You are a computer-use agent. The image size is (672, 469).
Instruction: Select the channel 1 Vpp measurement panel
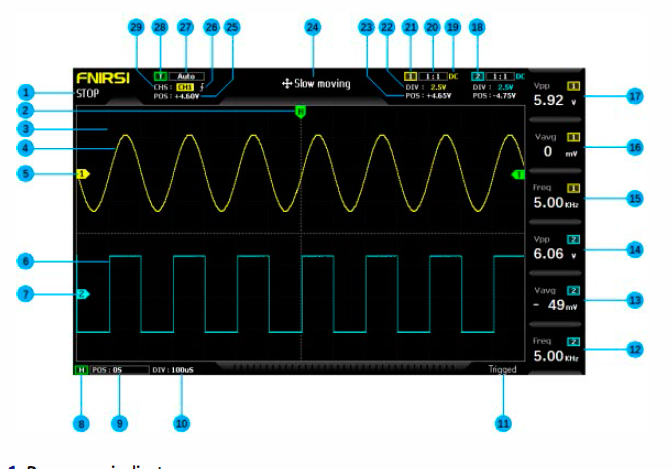pyautogui.click(x=556, y=95)
